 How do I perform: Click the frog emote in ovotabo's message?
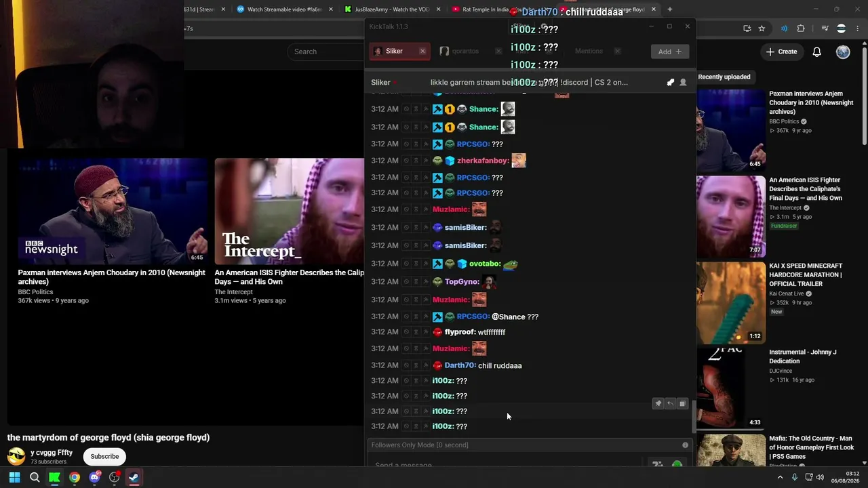(510, 264)
